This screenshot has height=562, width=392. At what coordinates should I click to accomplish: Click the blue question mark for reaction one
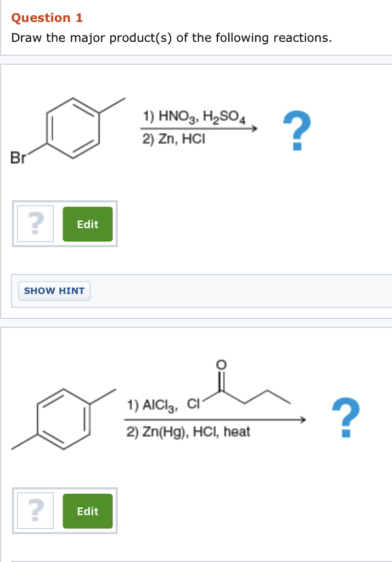[x=297, y=131]
